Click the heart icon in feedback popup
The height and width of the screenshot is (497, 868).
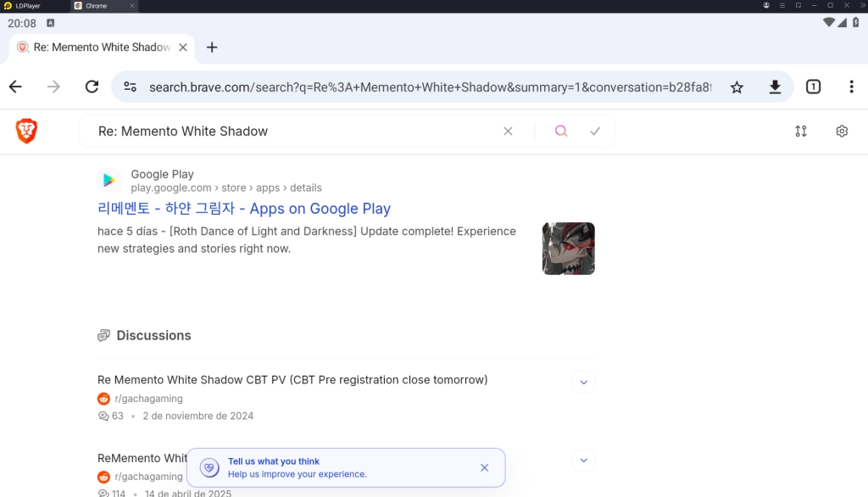click(209, 467)
